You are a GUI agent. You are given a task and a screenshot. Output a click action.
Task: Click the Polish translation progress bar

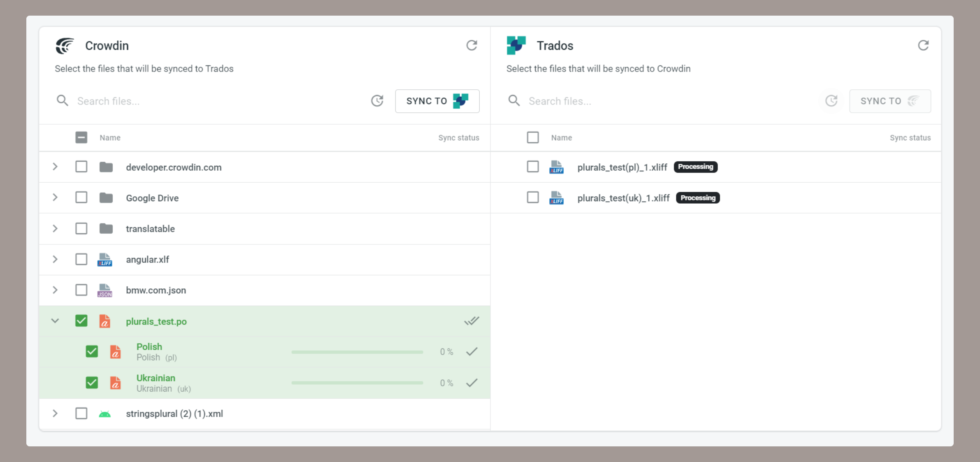(x=357, y=352)
